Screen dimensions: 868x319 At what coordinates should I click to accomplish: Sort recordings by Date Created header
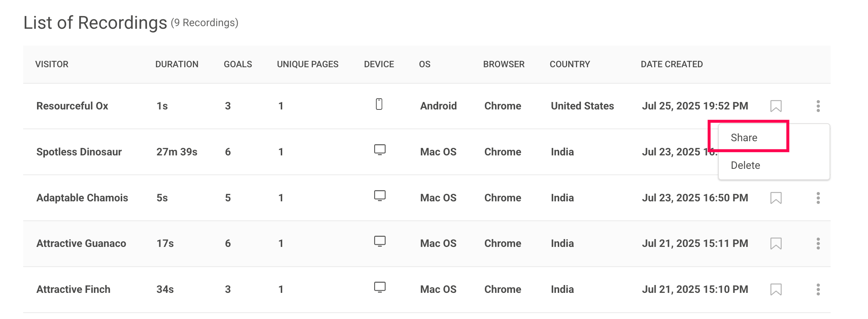pos(672,64)
